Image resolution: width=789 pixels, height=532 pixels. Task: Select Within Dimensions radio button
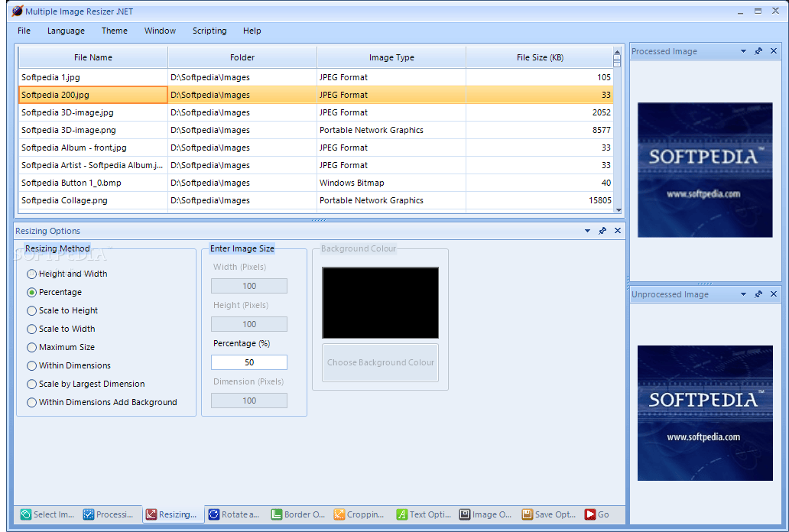[x=31, y=365]
